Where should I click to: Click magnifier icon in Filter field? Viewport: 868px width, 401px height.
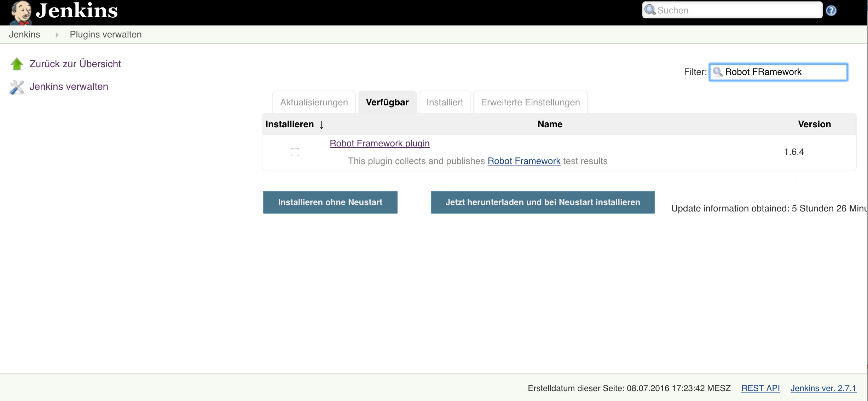(718, 72)
